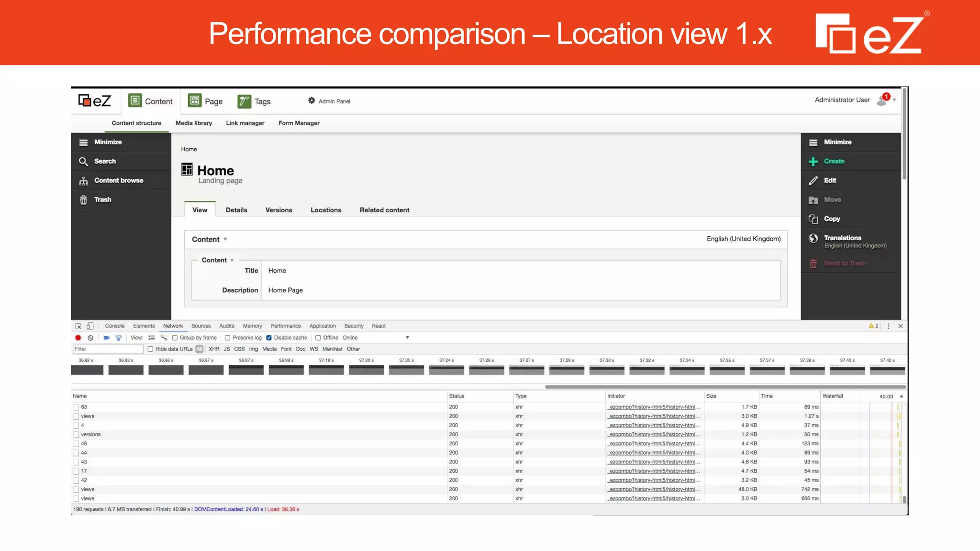
Task: Toggle Waterfall column sort arrow
Action: [902, 397]
